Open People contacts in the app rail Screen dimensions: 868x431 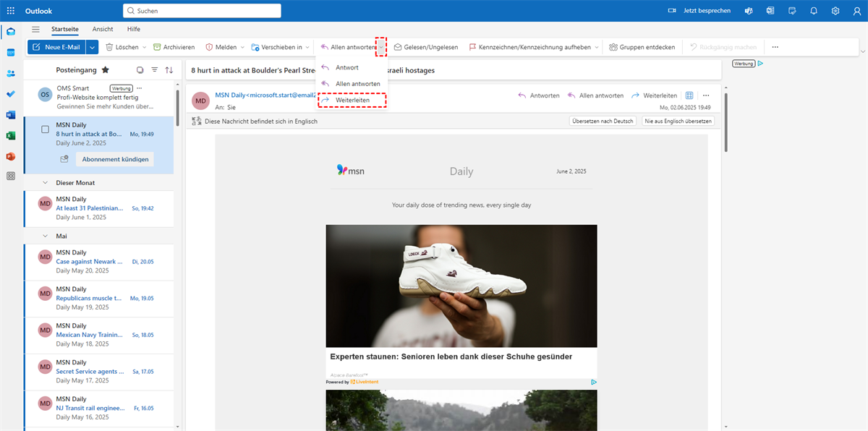coord(10,74)
